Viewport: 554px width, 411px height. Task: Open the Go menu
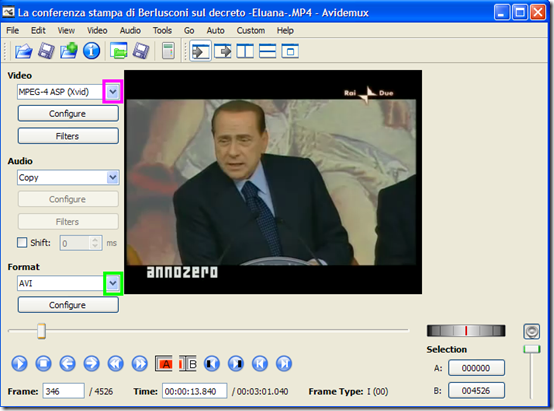189,31
